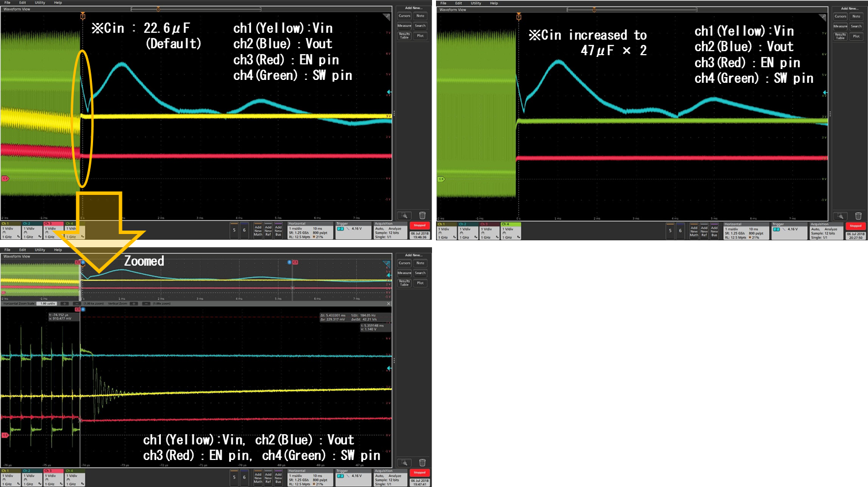Click Plot button in top-left scope window
The height and width of the screenshot is (487, 868).
[421, 35]
